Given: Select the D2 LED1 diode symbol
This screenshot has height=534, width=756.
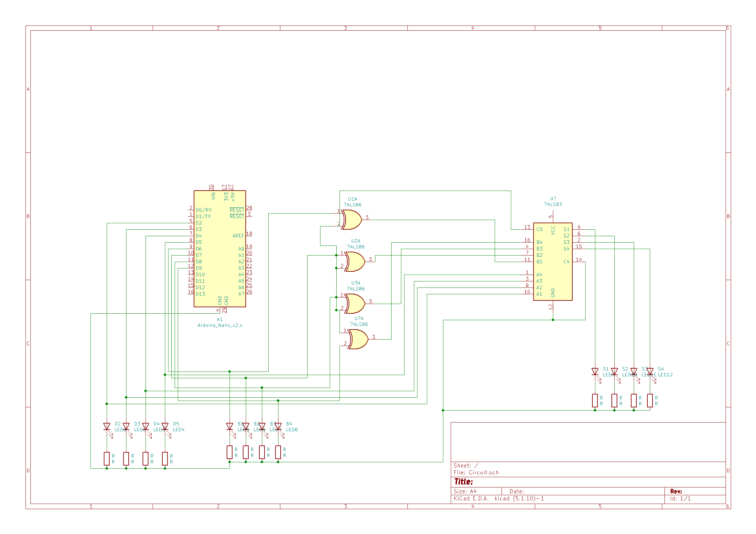Looking at the screenshot, I should 107,427.
